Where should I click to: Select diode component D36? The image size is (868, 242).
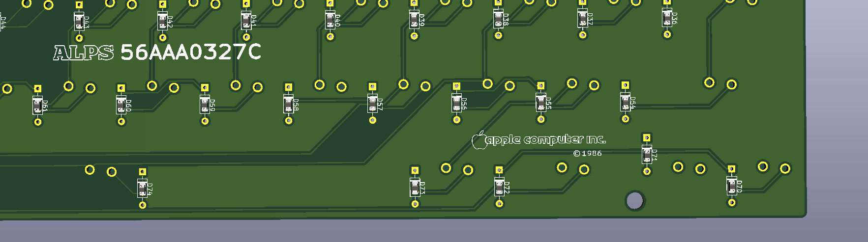click(x=667, y=18)
